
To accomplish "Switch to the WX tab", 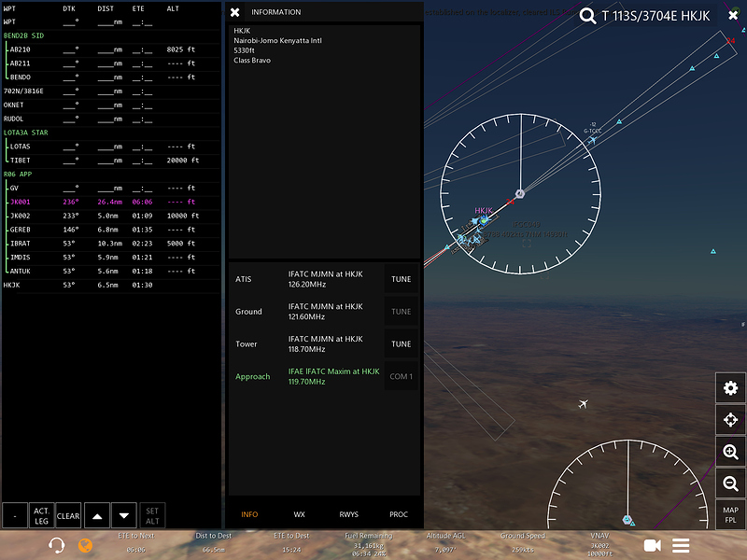I will (299, 514).
